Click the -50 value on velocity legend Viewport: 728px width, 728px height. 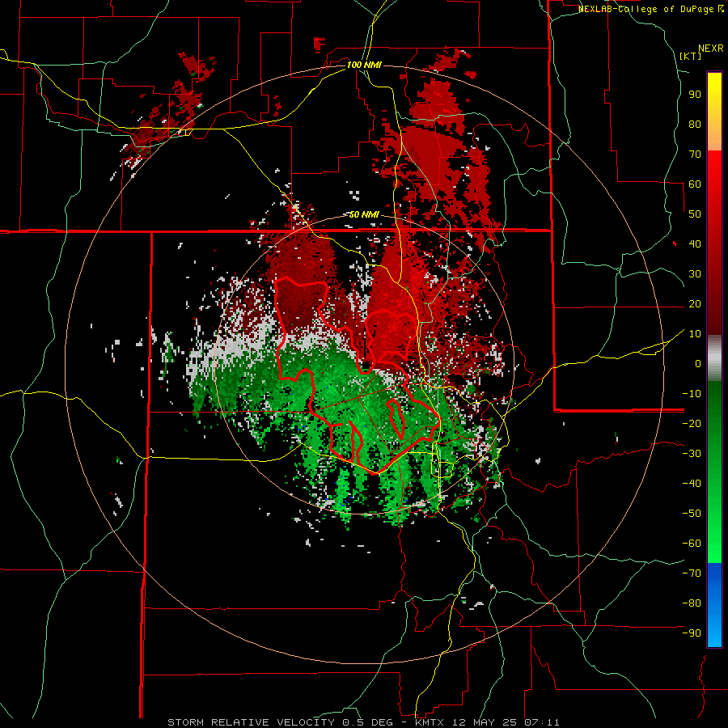pos(692,514)
